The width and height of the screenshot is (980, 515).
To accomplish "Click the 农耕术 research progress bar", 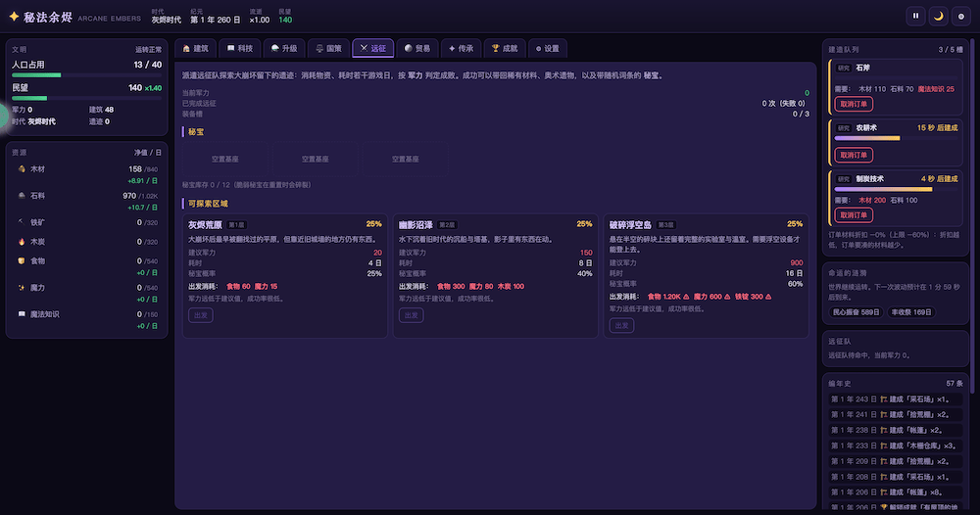I will (x=896, y=139).
